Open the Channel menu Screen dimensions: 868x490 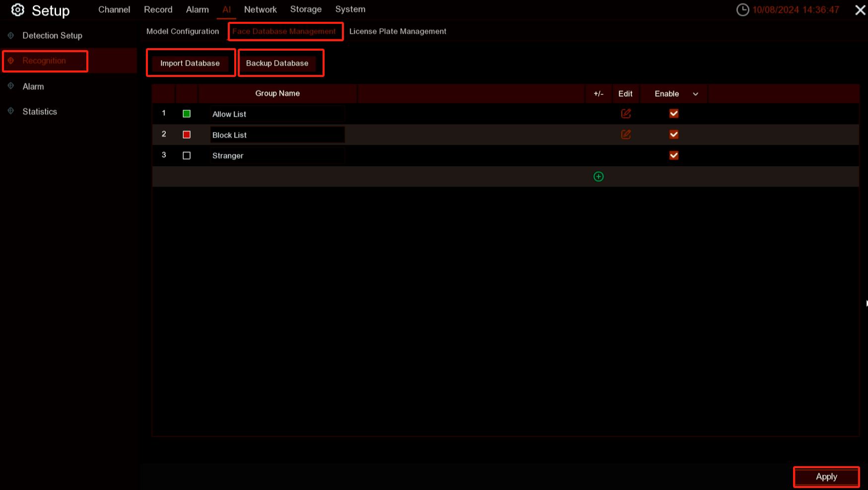click(114, 9)
